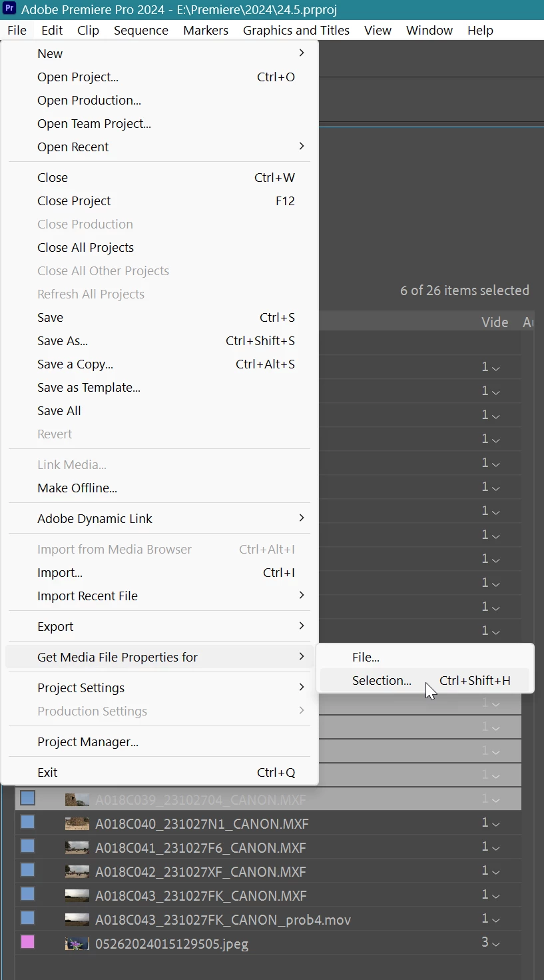
Task: Expand the Open Recent submenu
Action: [159, 147]
